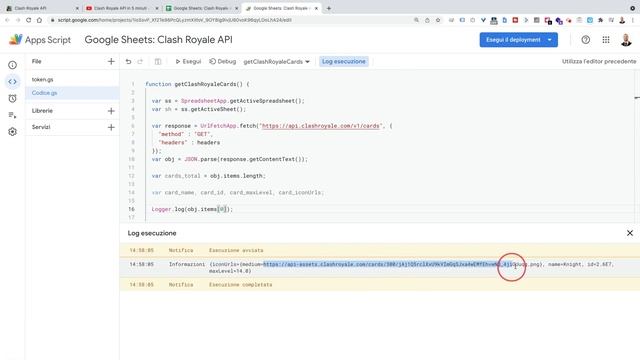Open Project Settings gear icon
640x360 pixels.
12,132
